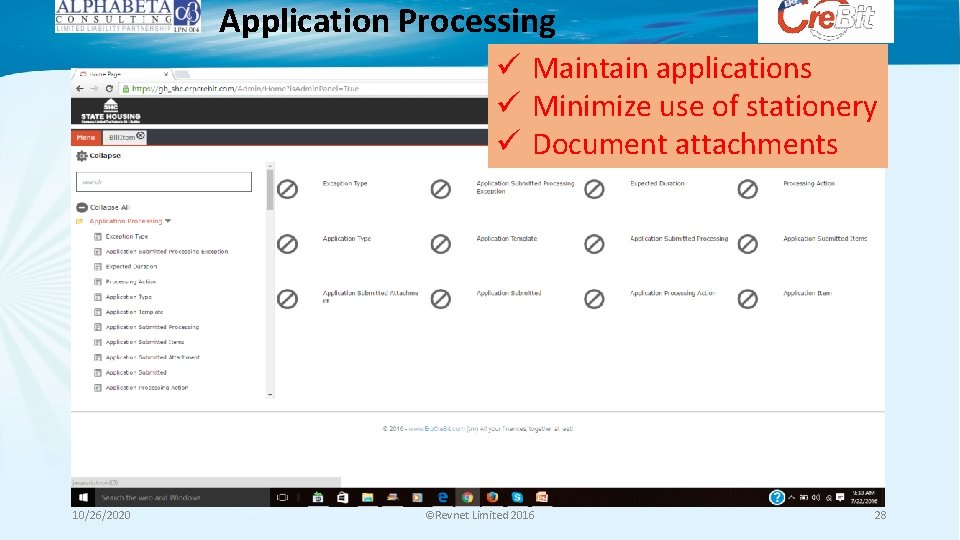Select Application Submitted in the tree
Viewport: 960px width, 540px height.
pyautogui.click(x=136, y=373)
